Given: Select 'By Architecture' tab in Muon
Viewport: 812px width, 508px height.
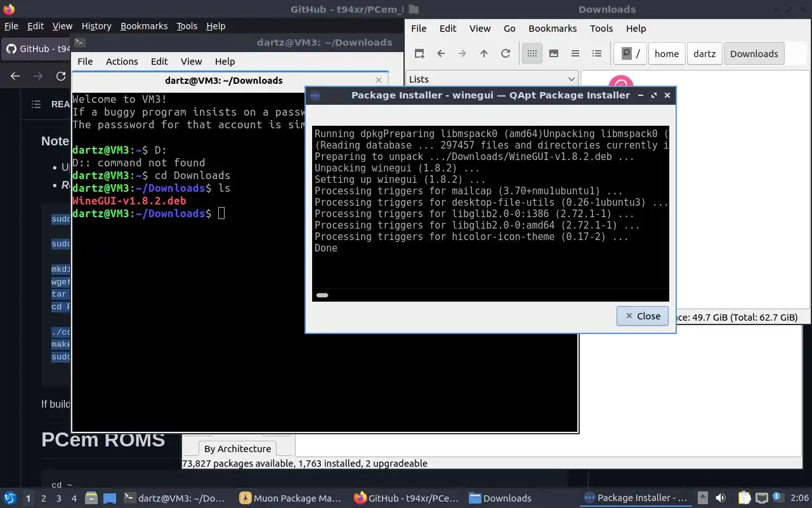Looking at the screenshot, I should click(237, 448).
